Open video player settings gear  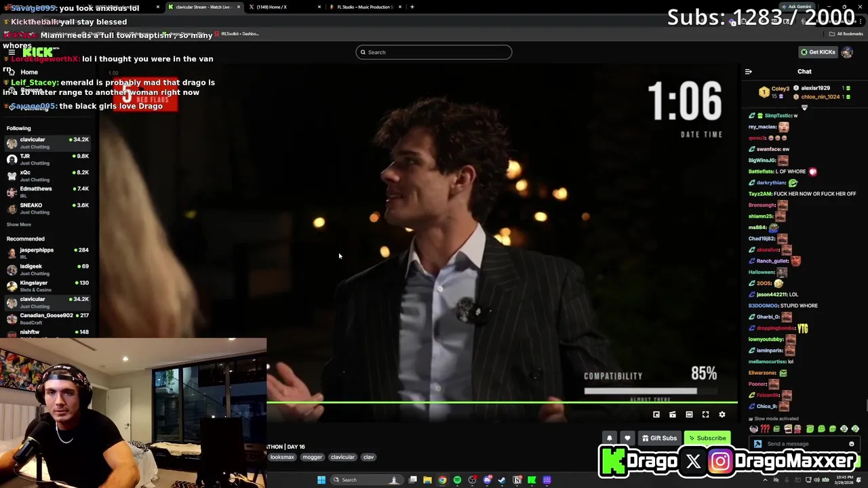coord(722,414)
